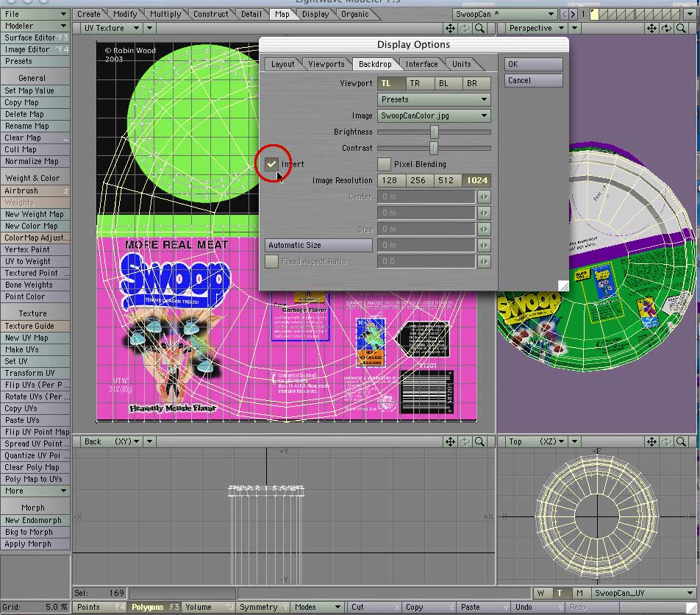Click the zoom magnifier in UV Texture viewport
The image size is (700, 615).
[479, 28]
